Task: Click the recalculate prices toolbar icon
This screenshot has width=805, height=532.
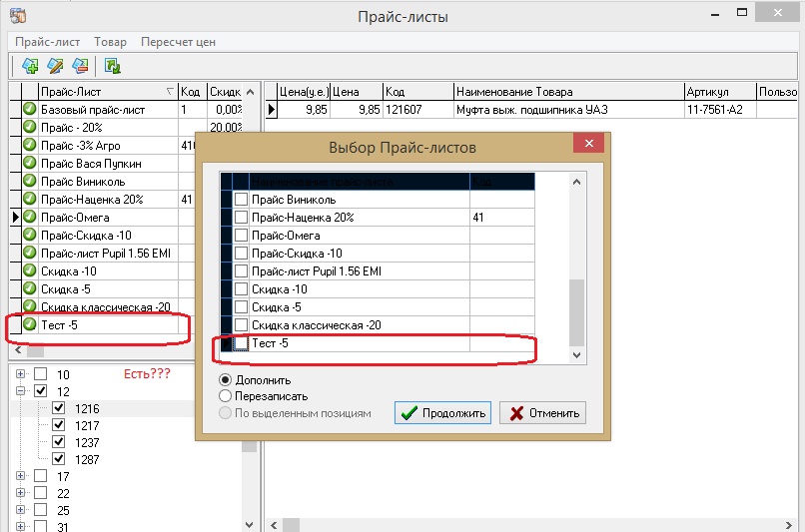Action: pyautogui.click(x=113, y=66)
